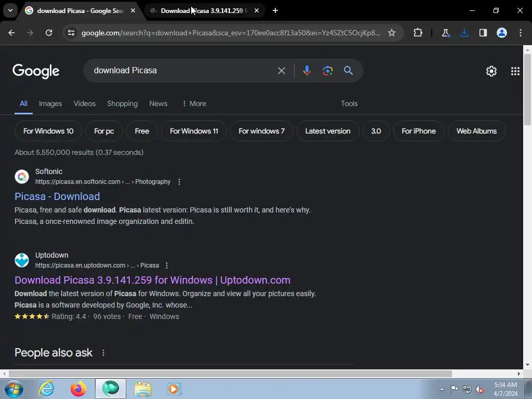Screen dimensions: 532x399
Task: Open the side panel
Action: pyautogui.click(x=483, y=33)
